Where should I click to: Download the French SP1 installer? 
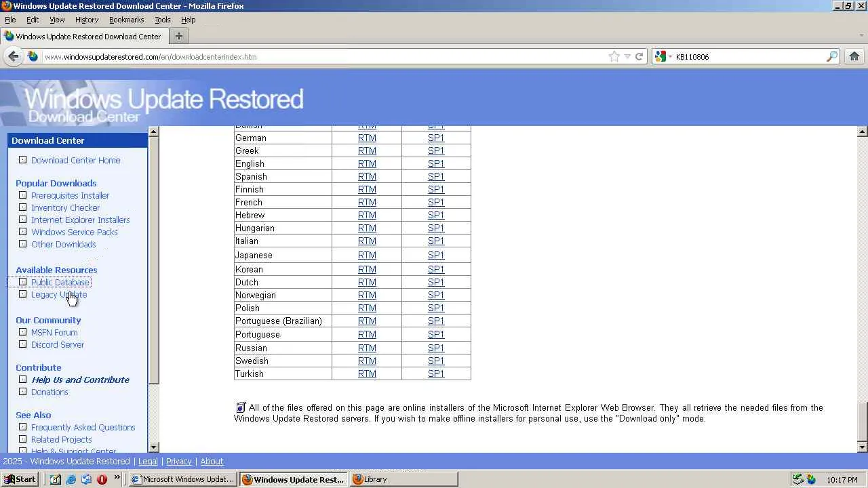coord(436,203)
